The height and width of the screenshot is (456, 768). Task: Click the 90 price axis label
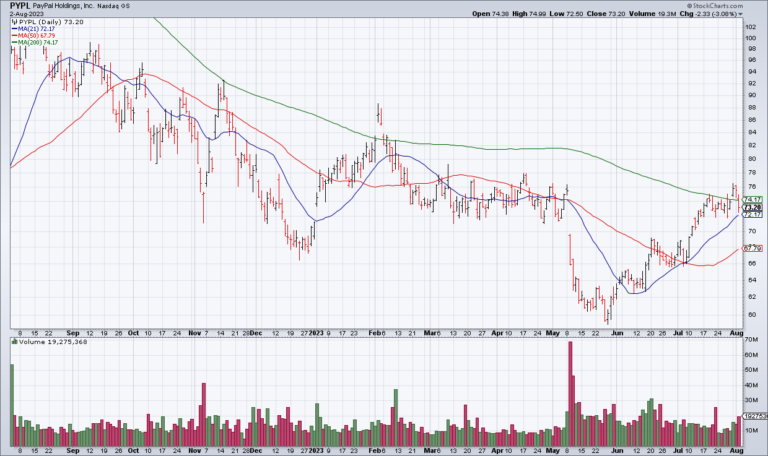click(x=750, y=95)
